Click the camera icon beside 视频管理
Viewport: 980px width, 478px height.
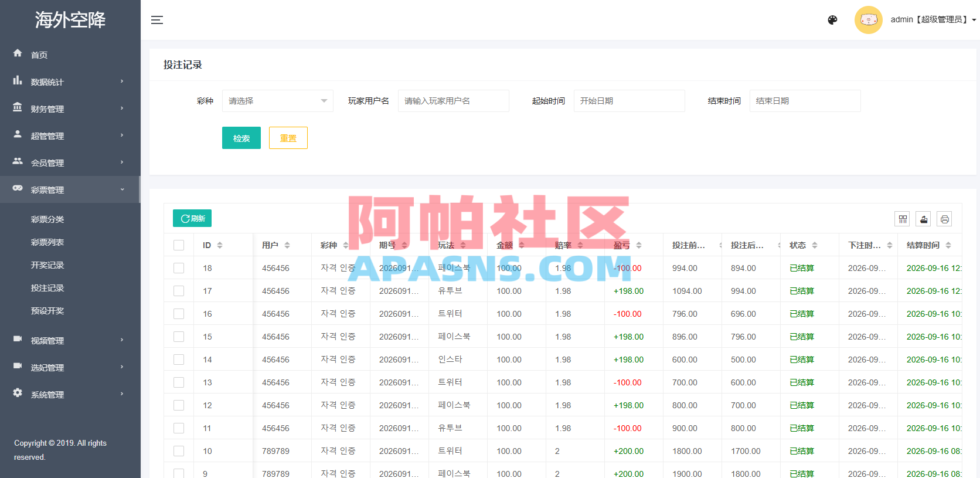(18, 339)
